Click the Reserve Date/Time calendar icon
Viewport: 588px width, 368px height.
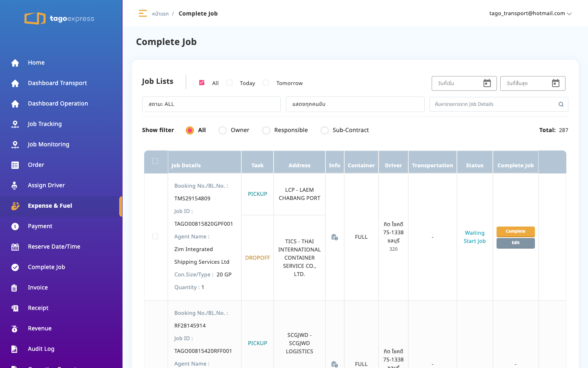[x=15, y=247]
